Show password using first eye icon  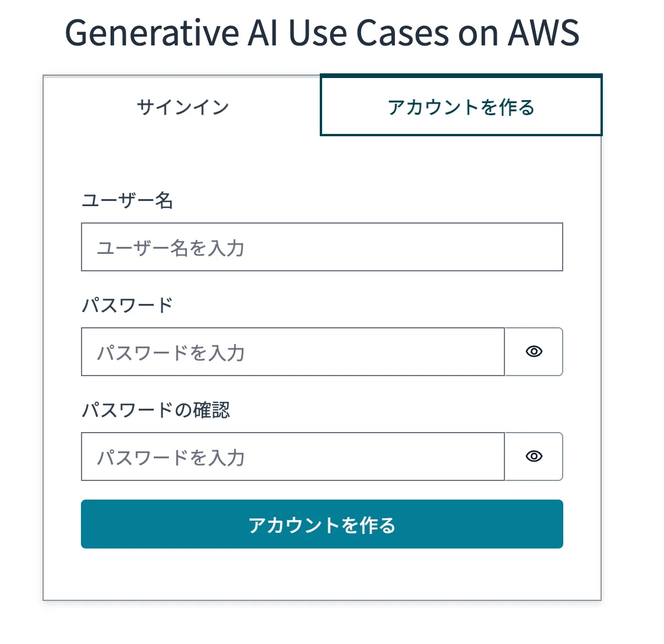click(534, 352)
